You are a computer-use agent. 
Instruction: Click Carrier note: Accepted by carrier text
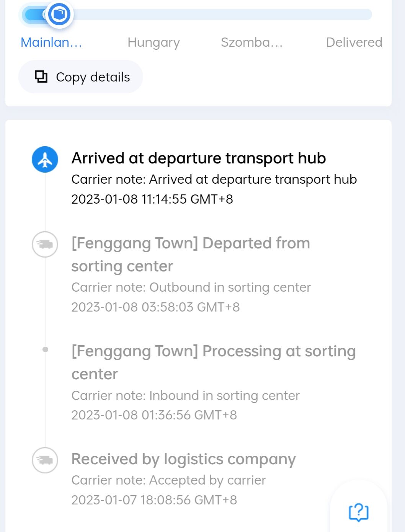[x=168, y=480]
